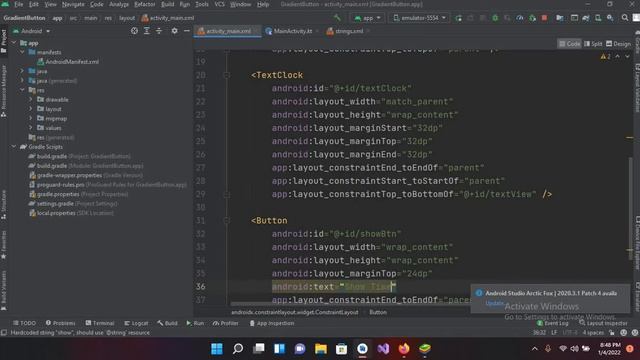Select opened file target icon in Project panel
Screen dimensions: 640x360
134,31
